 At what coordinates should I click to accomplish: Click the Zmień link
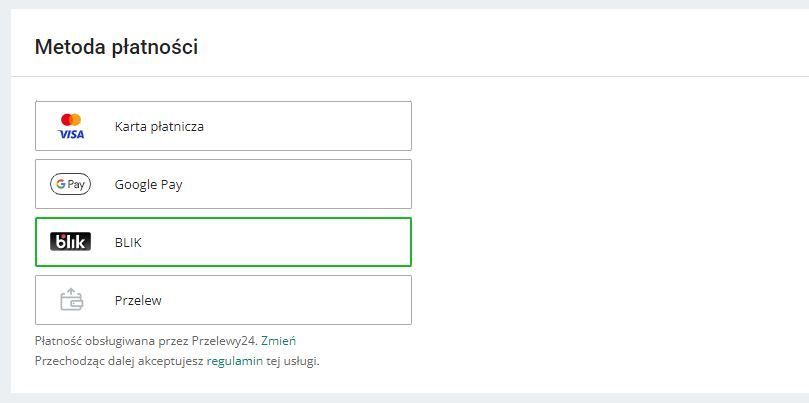coord(278,341)
